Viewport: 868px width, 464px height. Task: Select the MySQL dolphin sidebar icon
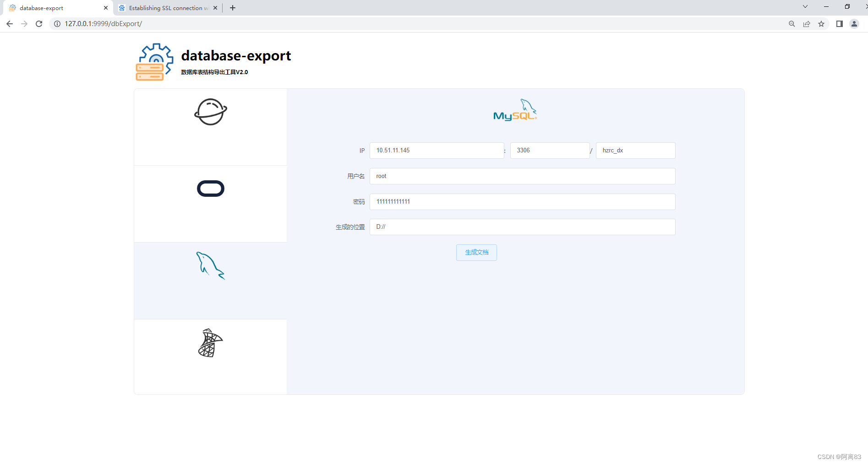[211, 265]
